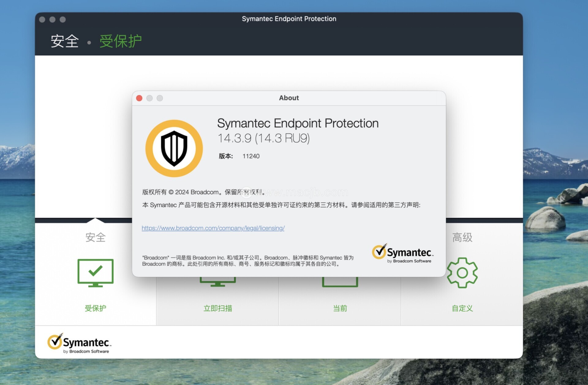Screen dimensions: 588x385
Task: Click the green checkmark monitor Protected icon
Action: 95,272
